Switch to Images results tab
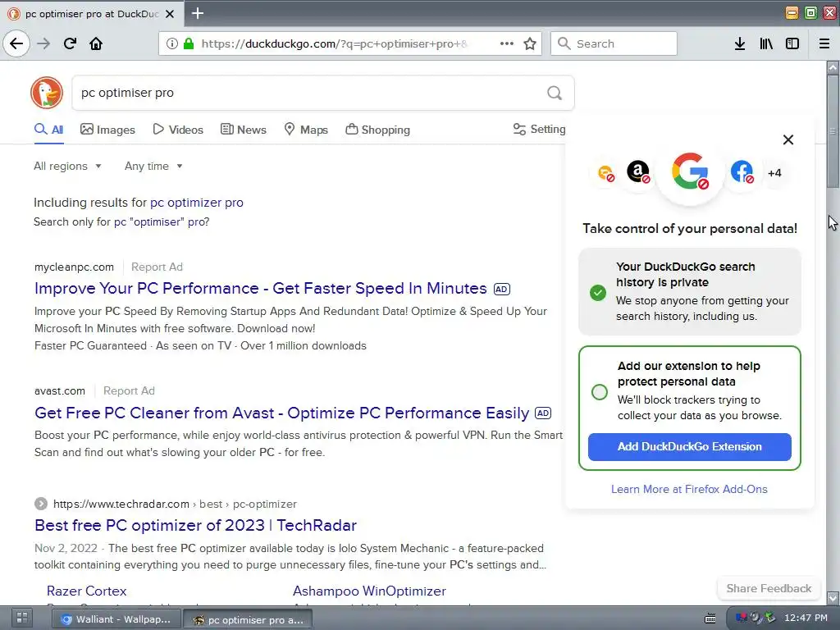The height and width of the screenshot is (630, 840). [x=107, y=130]
